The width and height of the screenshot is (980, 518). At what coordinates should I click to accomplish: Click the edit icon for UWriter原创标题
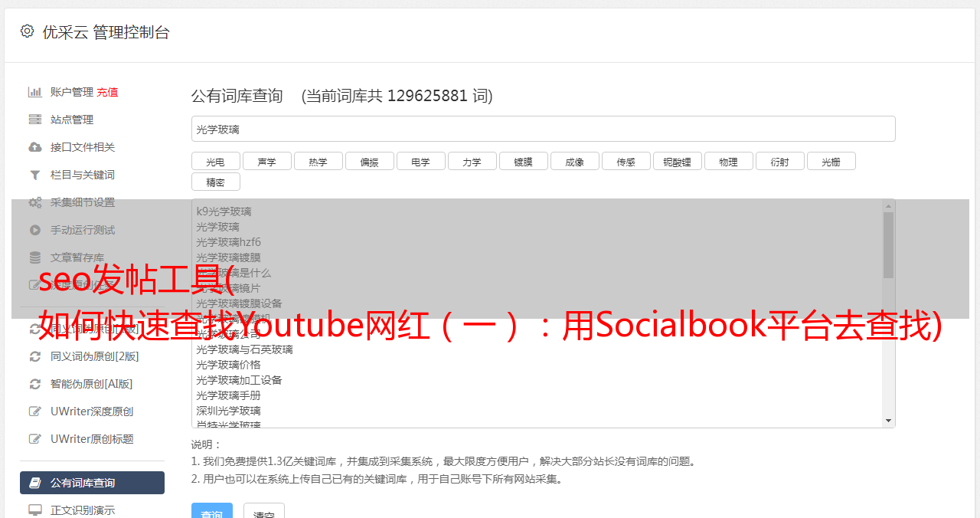(35, 439)
